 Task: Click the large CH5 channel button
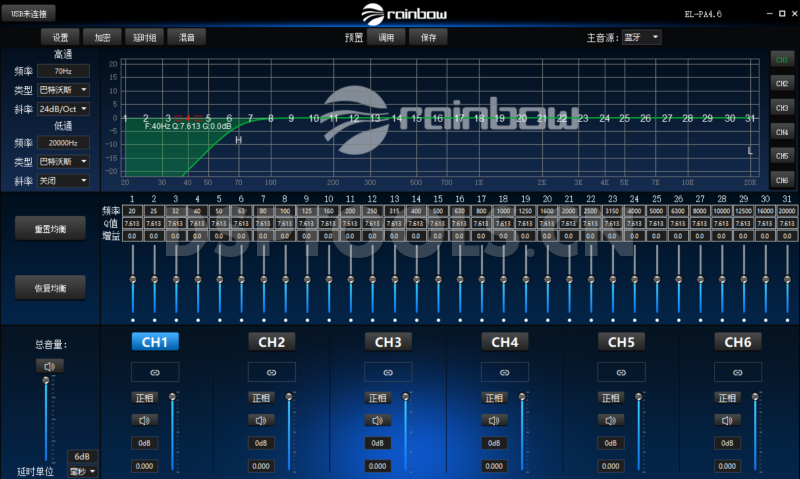click(621, 342)
